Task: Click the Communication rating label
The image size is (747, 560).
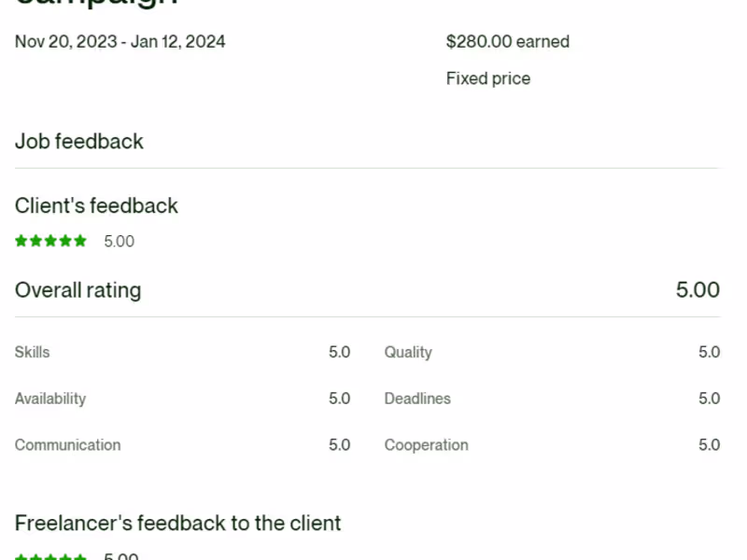Action: click(x=68, y=445)
